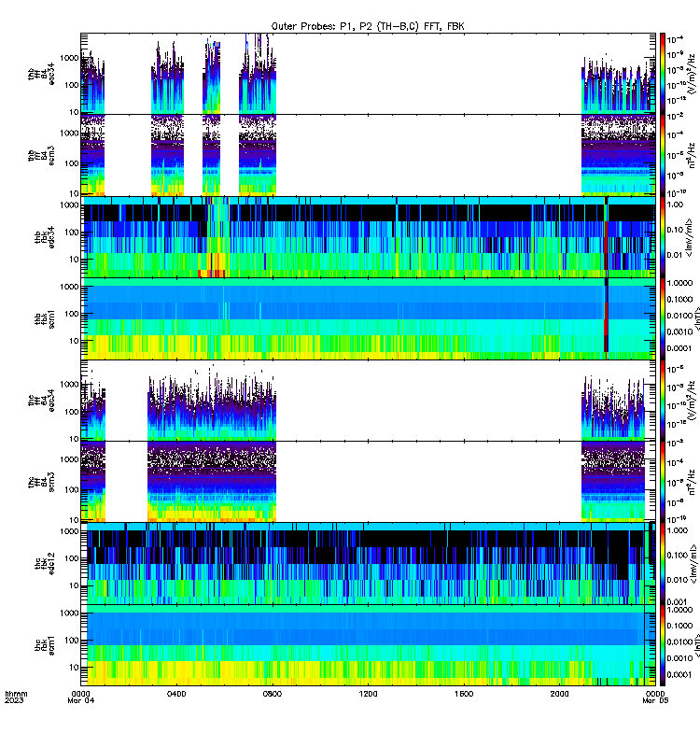Click the '10' y-tick of thc fbk scm1 panel
The image size is (700, 747).
tap(75, 668)
